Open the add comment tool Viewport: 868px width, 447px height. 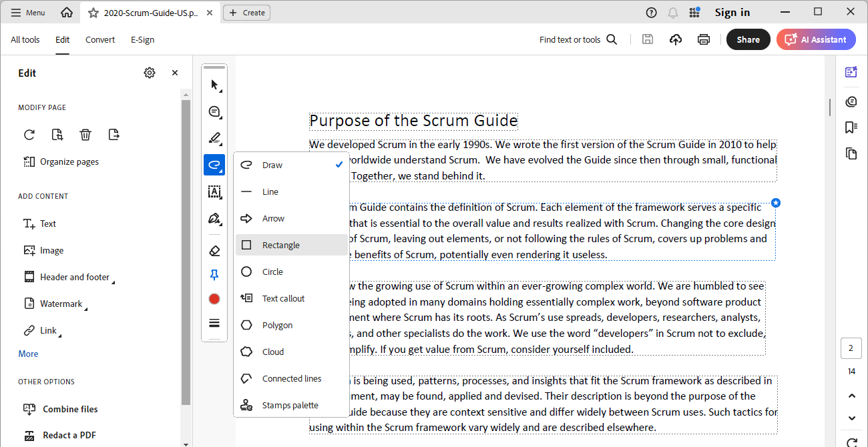[x=214, y=111]
